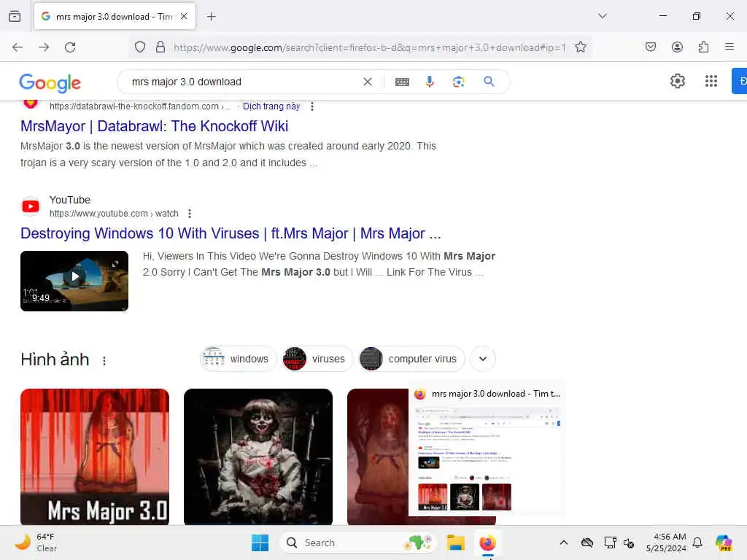Viewport: 747px width, 560px height.
Task: Open muted volume tray icon
Action: [629, 542]
